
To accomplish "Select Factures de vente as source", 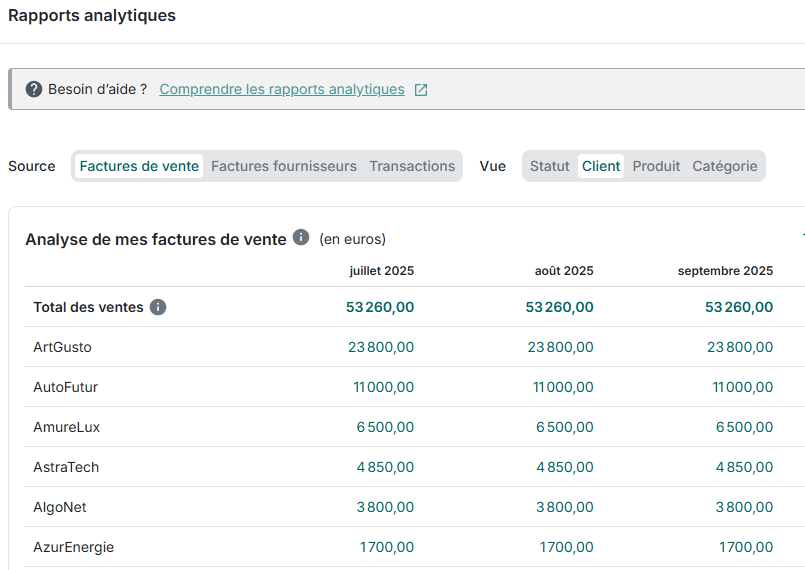I will pyautogui.click(x=139, y=166).
